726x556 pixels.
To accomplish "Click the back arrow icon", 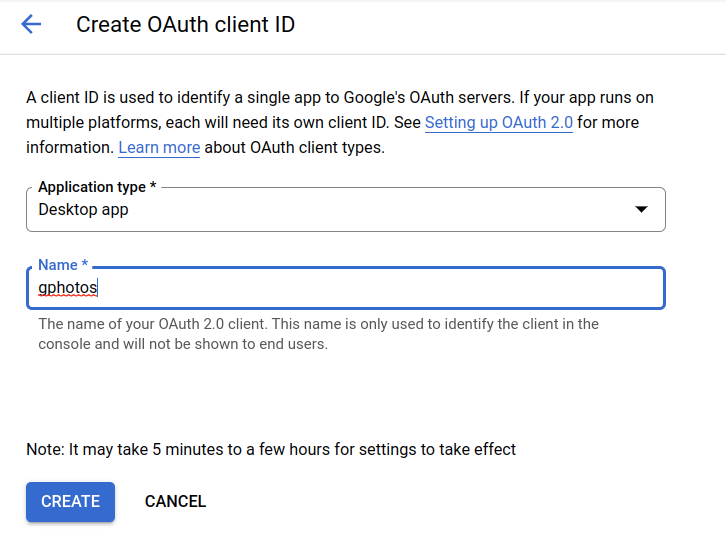I will 31,25.
